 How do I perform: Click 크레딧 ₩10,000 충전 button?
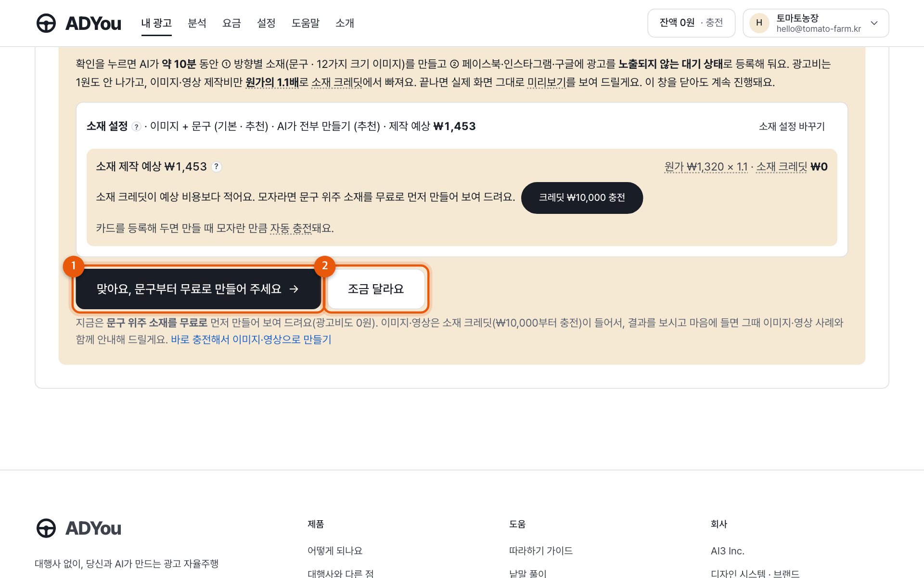(x=582, y=197)
